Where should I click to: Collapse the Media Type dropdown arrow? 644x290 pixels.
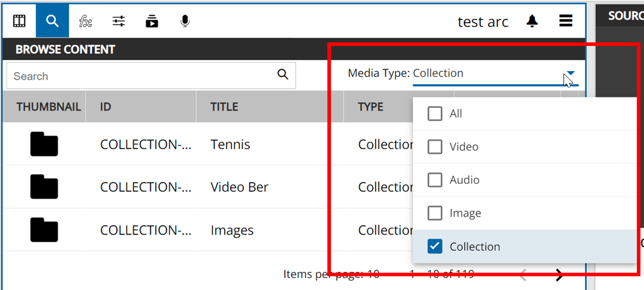571,73
